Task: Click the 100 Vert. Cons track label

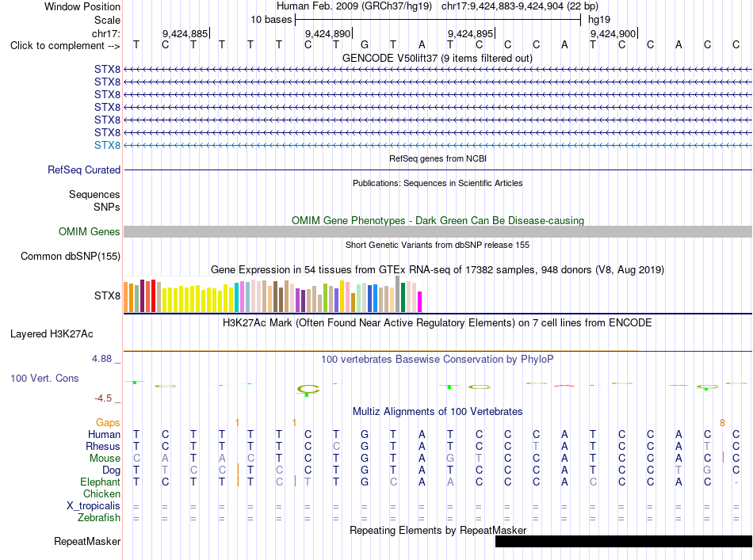Action: (x=44, y=378)
